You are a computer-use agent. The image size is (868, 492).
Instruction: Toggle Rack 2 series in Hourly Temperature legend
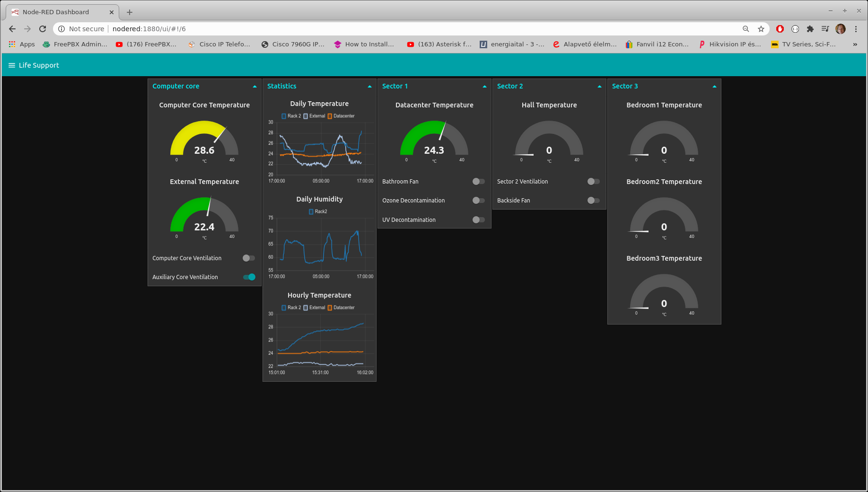tap(291, 307)
